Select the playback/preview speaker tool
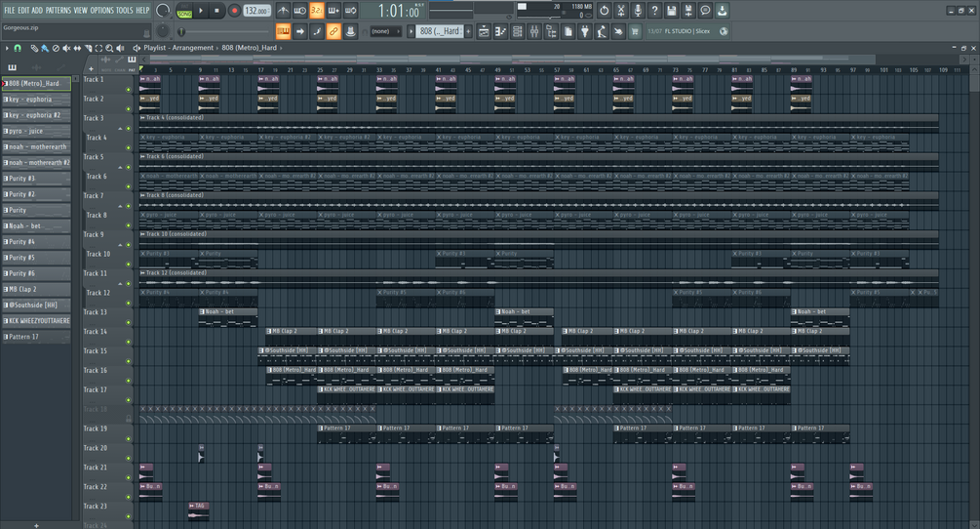 click(120, 48)
